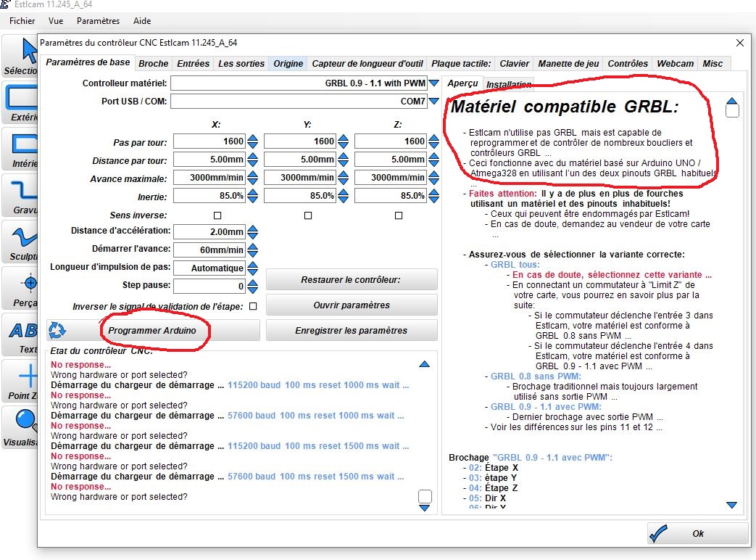Pick the Gravure engraving tool icon
Viewport: 756px width, 560px height.
20,195
